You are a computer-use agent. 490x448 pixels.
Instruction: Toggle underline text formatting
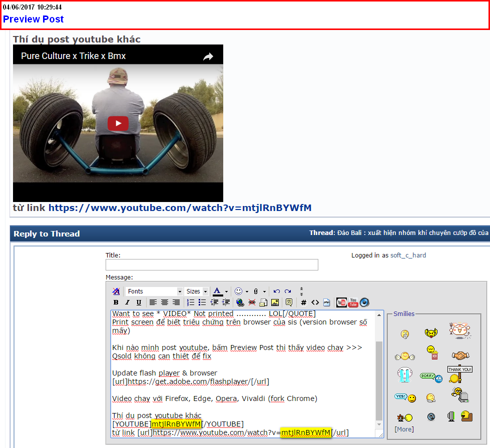click(x=139, y=302)
